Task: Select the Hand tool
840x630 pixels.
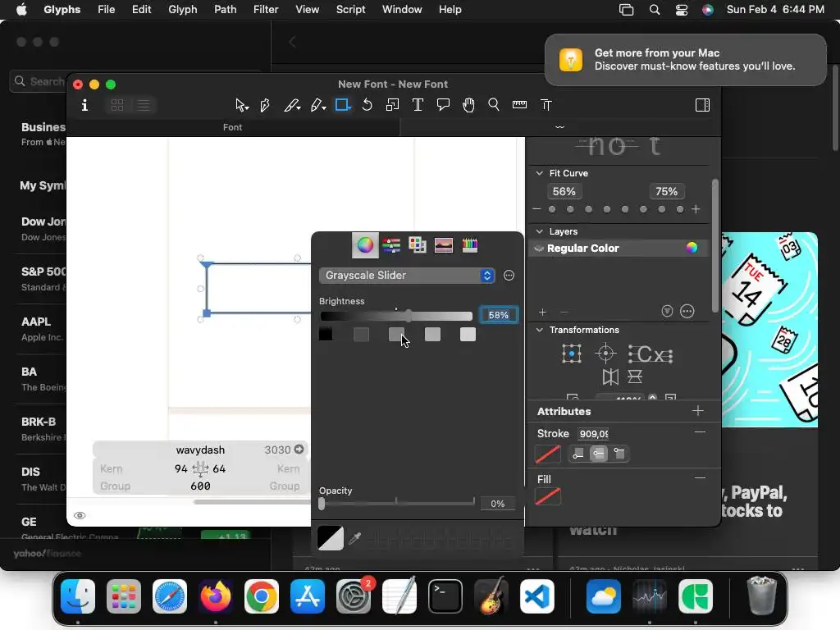Action: point(468,105)
